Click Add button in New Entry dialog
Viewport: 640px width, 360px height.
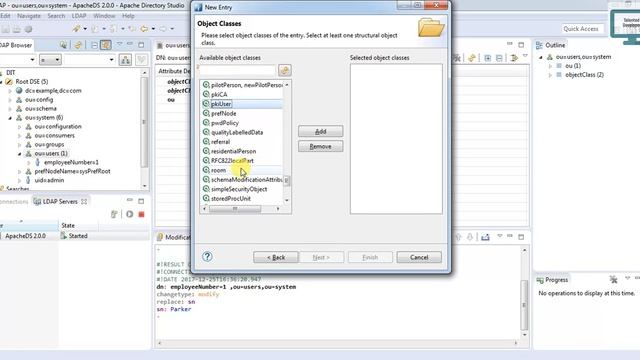320,131
